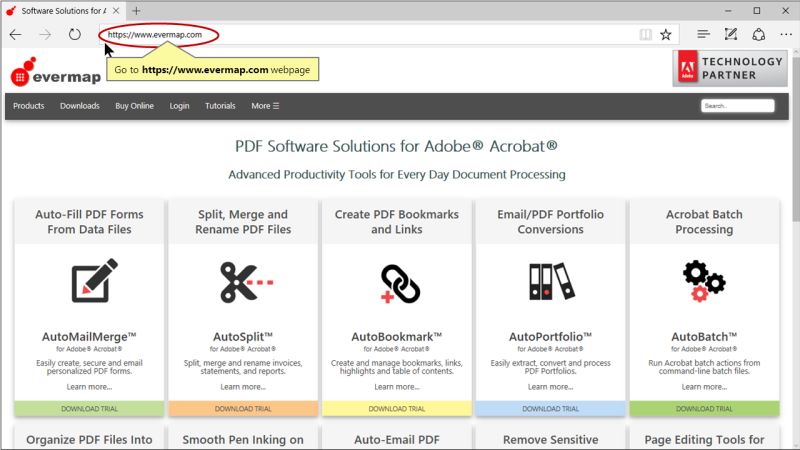Open the browser More actions ellipsis

[x=786, y=34]
